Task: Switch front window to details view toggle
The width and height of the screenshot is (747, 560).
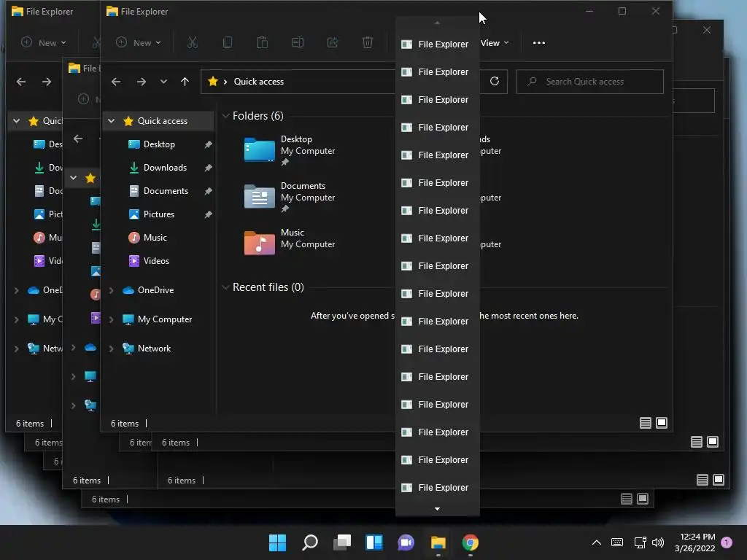Action: [x=646, y=423]
